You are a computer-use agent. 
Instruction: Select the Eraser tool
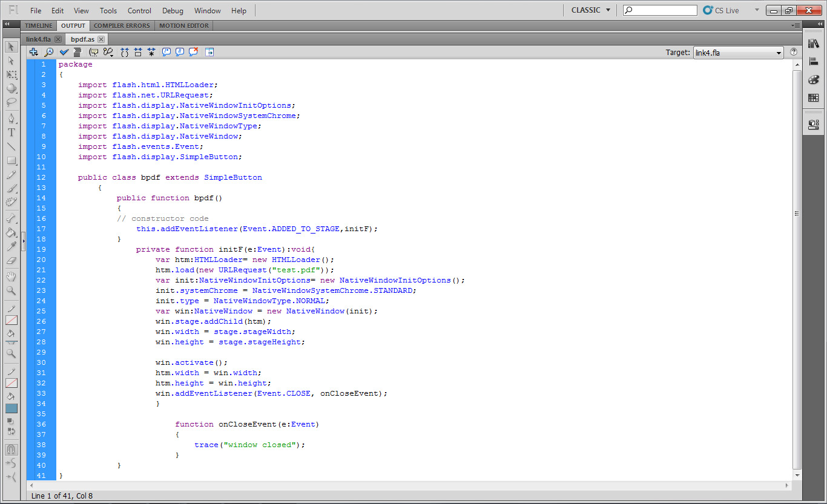pyautogui.click(x=11, y=260)
